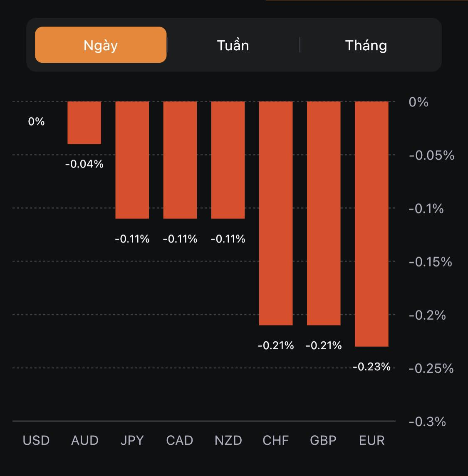Viewport: 468px width, 476px height.
Task: Tap the CAD bar in chart
Action: pyautogui.click(x=180, y=160)
